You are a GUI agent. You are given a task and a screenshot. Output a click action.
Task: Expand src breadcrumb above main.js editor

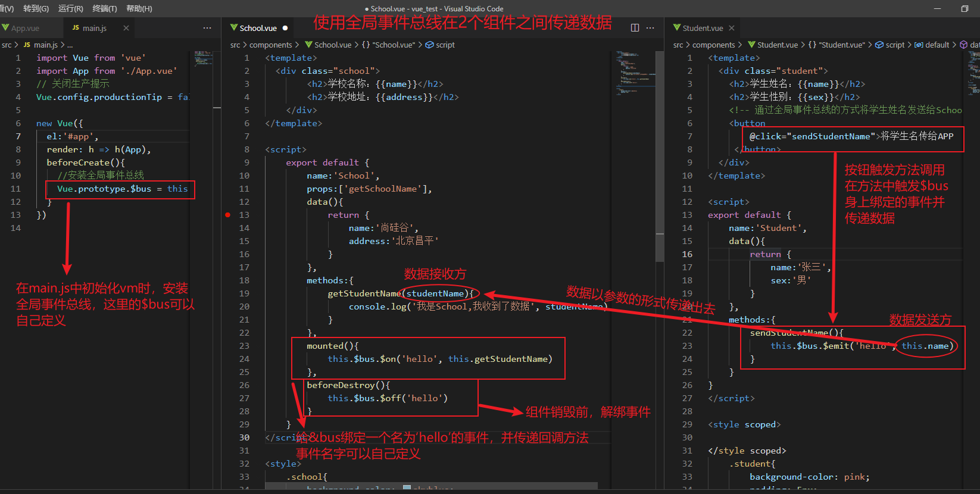pyautogui.click(x=7, y=45)
